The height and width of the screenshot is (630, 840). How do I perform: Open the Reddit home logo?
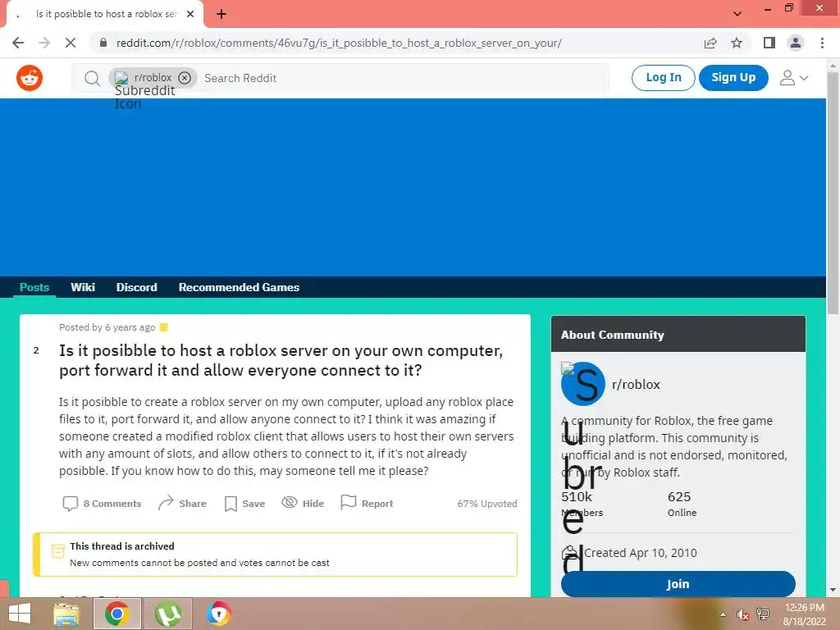point(30,78)
